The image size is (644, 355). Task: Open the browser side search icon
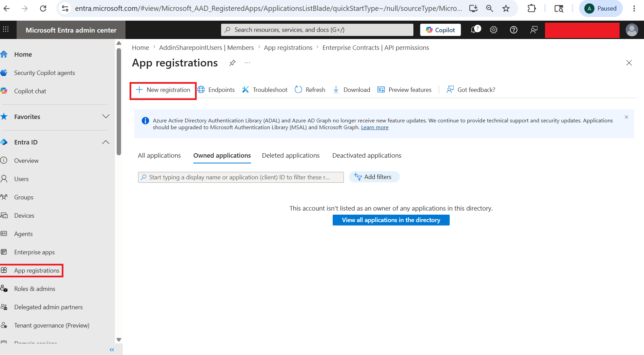coord(559,8)
